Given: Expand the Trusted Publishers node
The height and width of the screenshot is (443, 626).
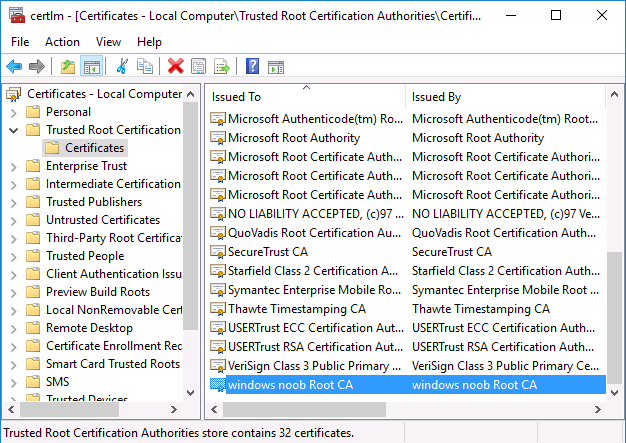Looking at the screenshot, I should point(14,202).
